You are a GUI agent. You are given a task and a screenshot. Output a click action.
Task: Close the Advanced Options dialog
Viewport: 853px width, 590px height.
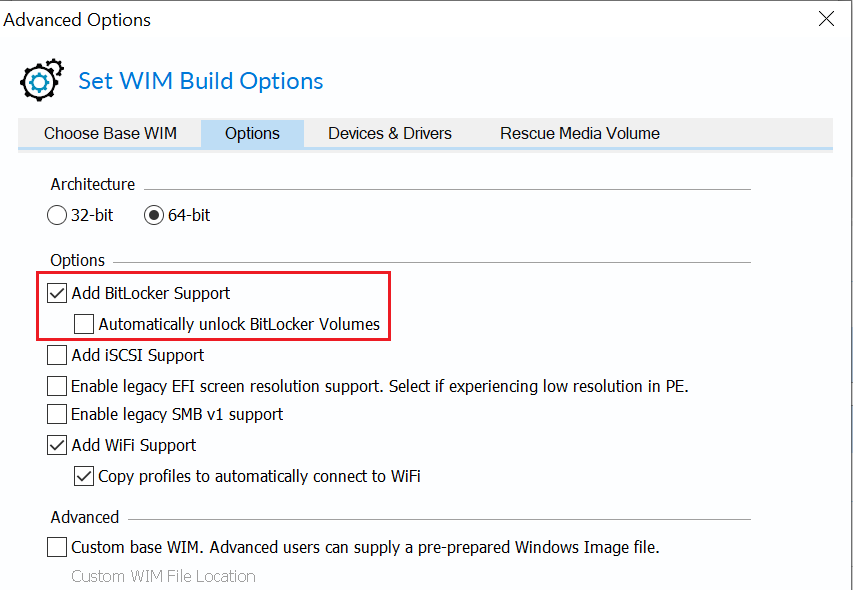coord(826,19)
